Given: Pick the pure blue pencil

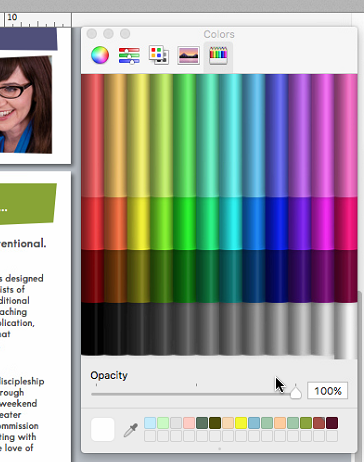Looking at the screenshot, I should [x=276, y=223].
